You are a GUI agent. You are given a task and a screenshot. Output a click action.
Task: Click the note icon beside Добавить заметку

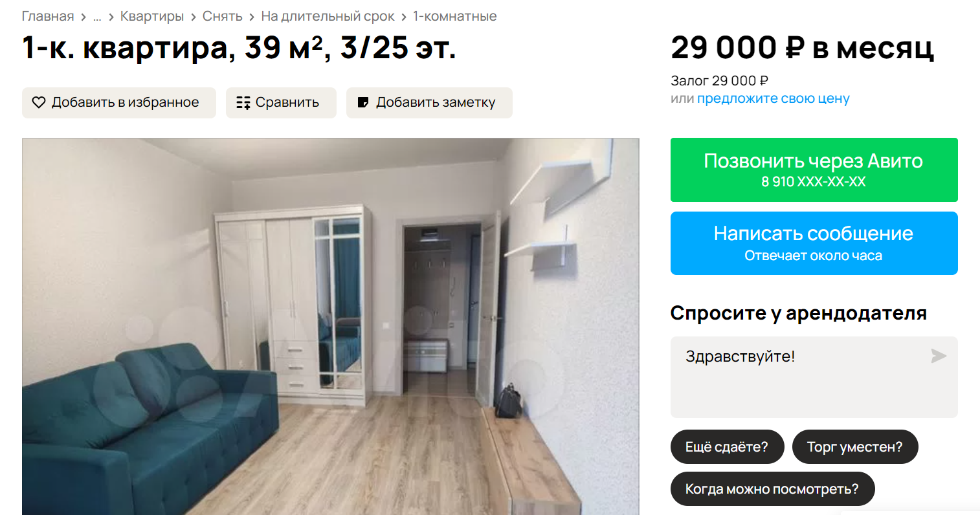pos(363,102)
